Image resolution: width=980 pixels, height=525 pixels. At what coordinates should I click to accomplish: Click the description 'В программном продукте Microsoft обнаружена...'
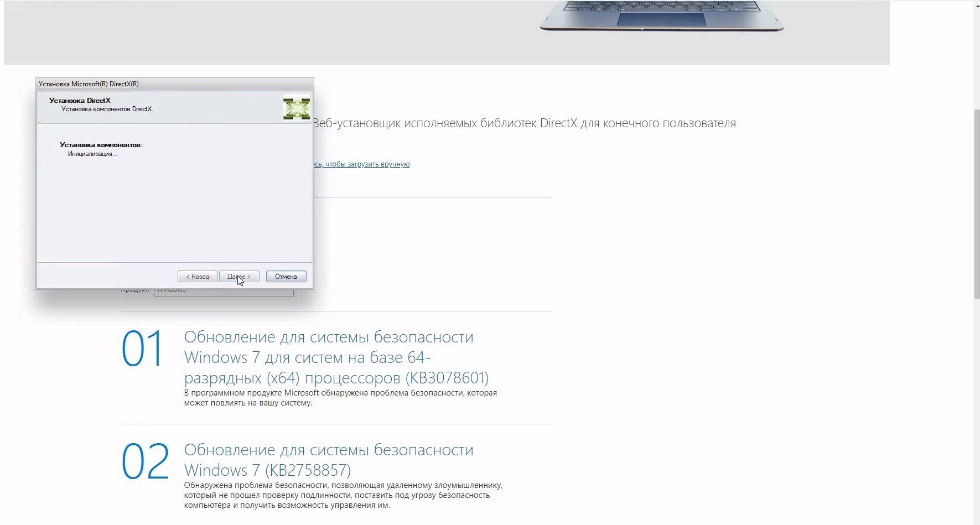[340, 398]
